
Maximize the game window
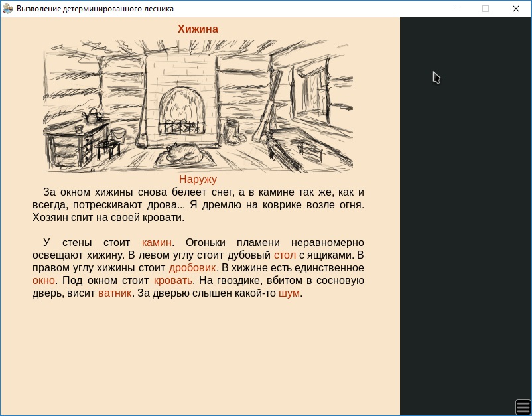click(485, 9)
